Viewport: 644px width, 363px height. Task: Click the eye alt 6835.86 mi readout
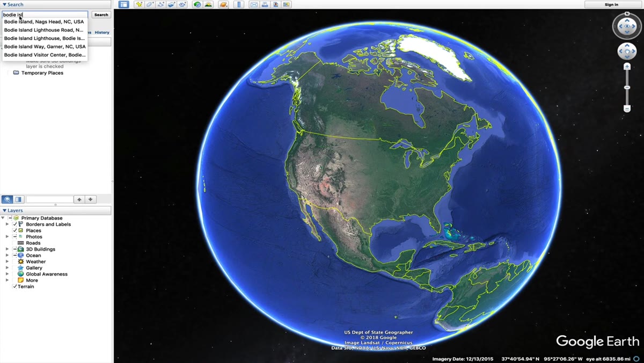coord(608,359)
